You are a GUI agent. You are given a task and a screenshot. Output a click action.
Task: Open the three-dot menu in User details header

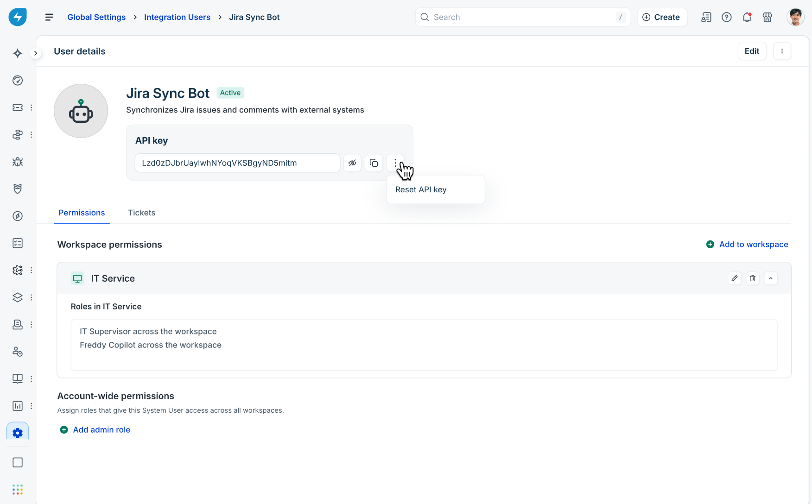click(x=782, y=51)
